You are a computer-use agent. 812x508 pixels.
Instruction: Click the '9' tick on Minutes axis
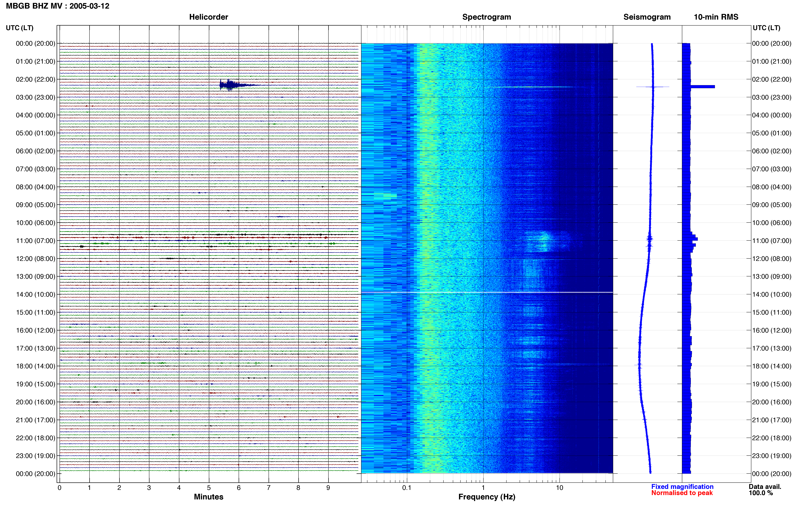point(328,488)
